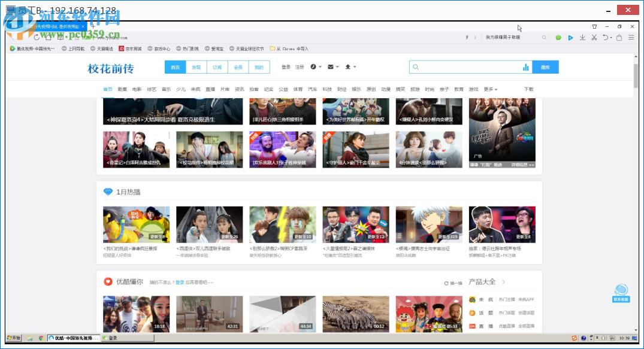This screenshot has width=644, height=349.
Task: Toggle night mode with the moon icon
Action: 313,66
